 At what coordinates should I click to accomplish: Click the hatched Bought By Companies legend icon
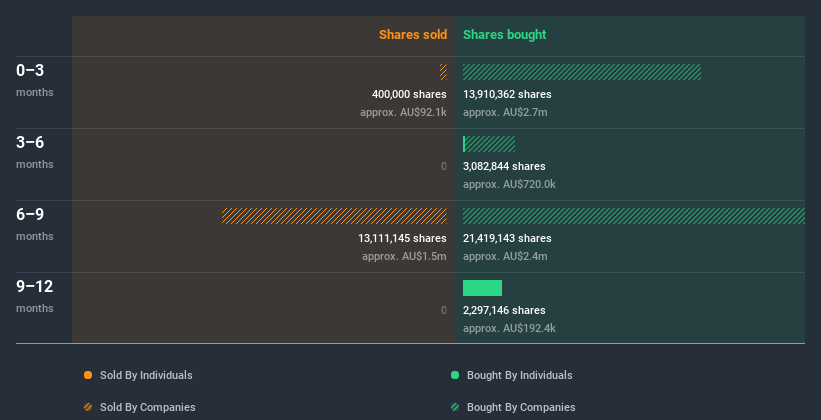click(x=455, y=407)
